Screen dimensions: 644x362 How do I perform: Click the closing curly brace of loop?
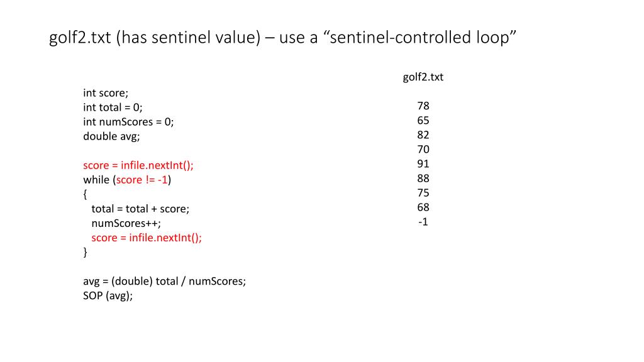[85, 252]
